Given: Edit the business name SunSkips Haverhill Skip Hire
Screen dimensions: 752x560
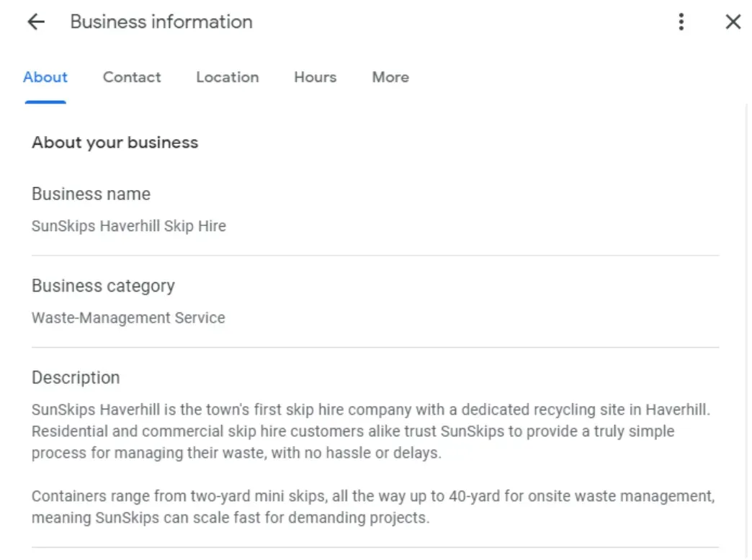Looking at the screenshot, I should click(128, 225).
